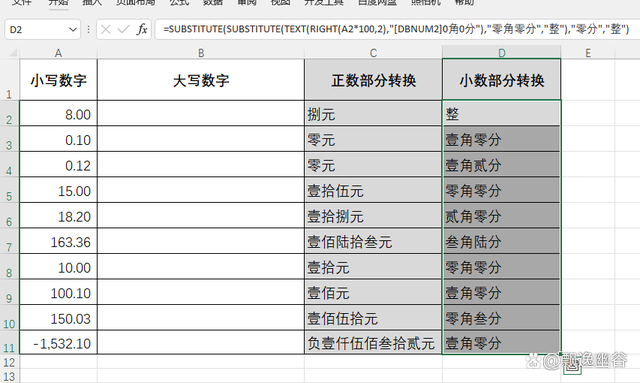
Task: Click empty cell B2 beside 8.00
Action: coord(201,114)
